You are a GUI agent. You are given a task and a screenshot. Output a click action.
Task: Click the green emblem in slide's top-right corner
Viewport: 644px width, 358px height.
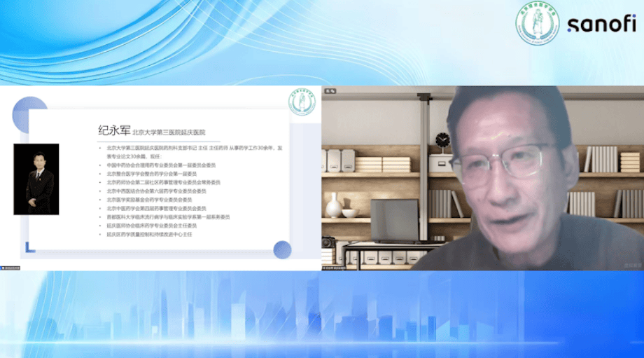pyautogui.click(x=302, y=102)
